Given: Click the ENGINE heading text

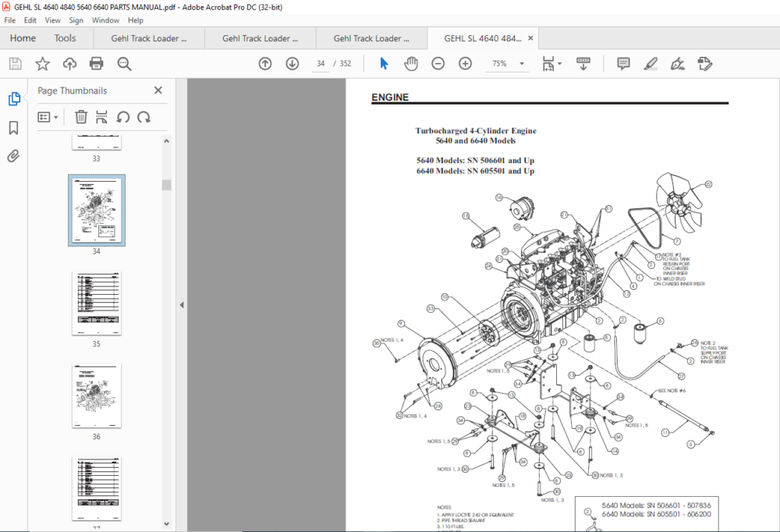Looking at the screenshot, I should click(x=390, y=97).
